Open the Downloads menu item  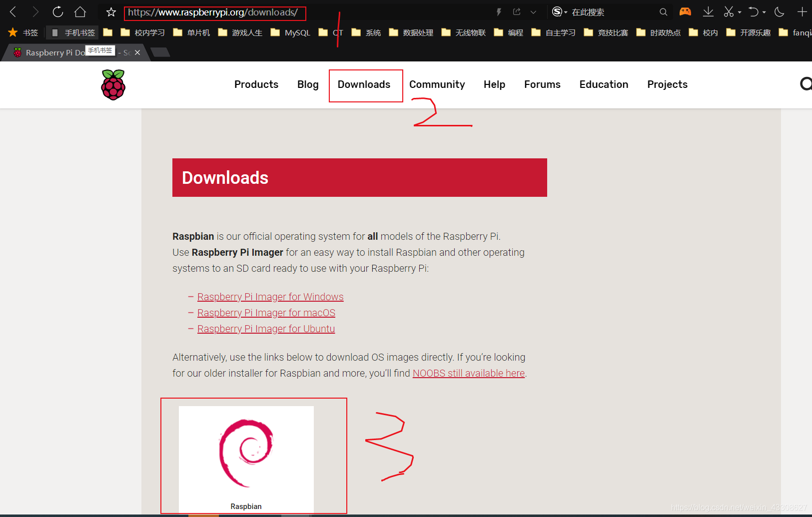pyautogui.click(x=364, y=84)
